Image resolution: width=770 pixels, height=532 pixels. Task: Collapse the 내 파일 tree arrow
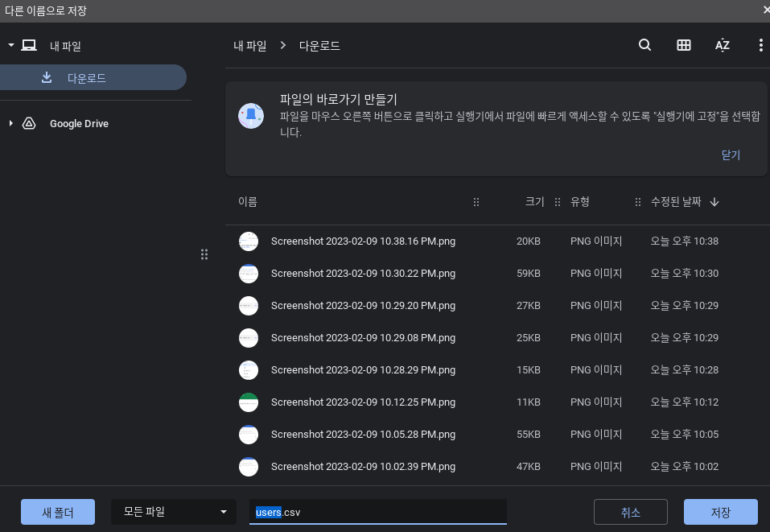tap(10, 45)
